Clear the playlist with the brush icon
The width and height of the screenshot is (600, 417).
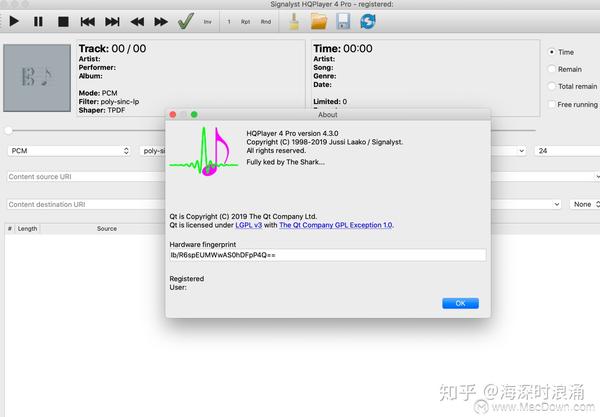[x=294, y=21]
